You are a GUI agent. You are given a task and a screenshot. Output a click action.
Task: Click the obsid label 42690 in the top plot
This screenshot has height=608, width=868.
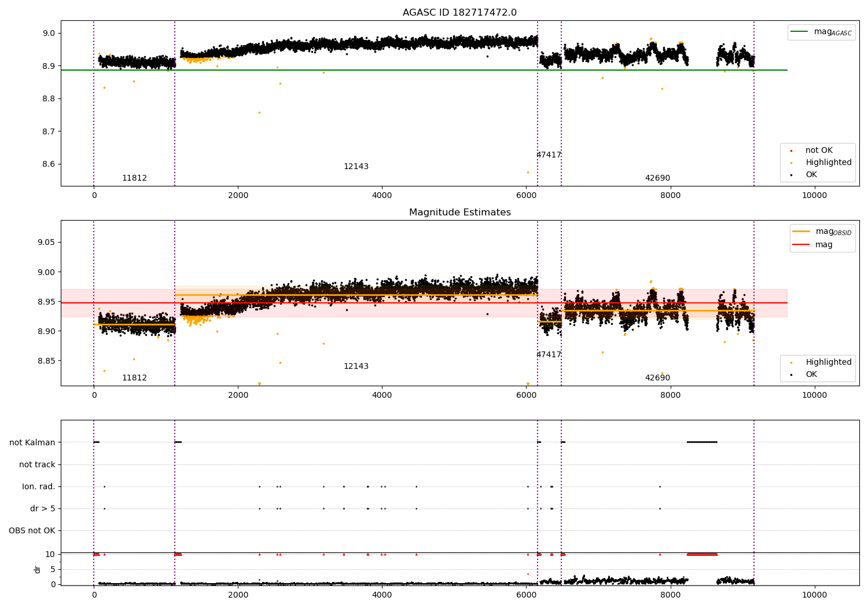tap(657, 178)
